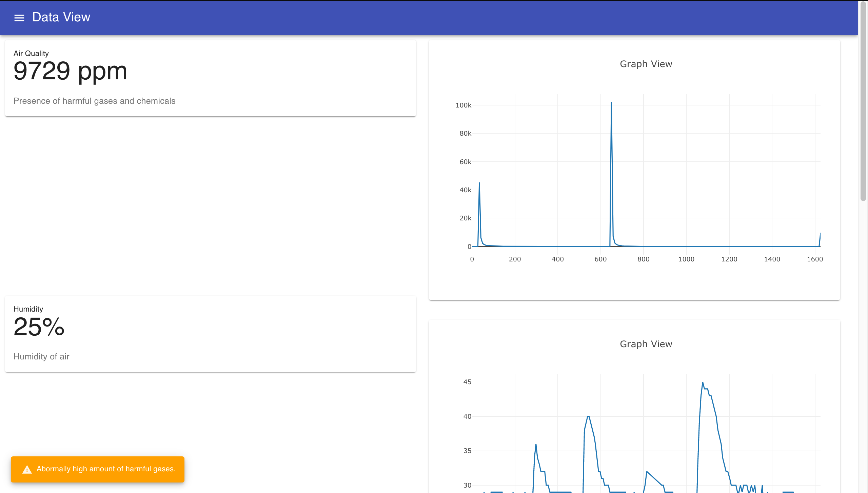Click the air quality Graph View title
The image size is (868, 493).
click(x=646, y=64)
